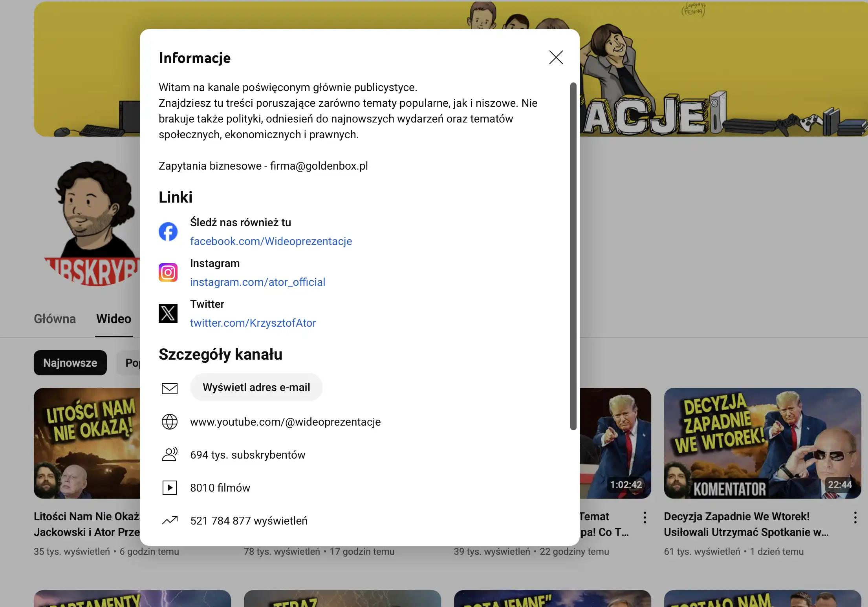Click the play-box videos count icon
This screenshot has width=868, height=607.
pos(170,488)
